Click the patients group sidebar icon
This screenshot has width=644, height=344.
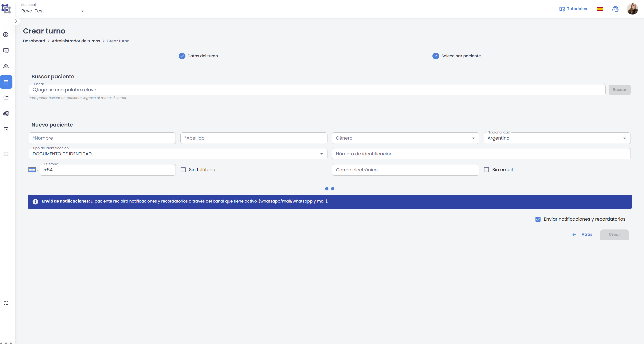[x=6, y=66]
